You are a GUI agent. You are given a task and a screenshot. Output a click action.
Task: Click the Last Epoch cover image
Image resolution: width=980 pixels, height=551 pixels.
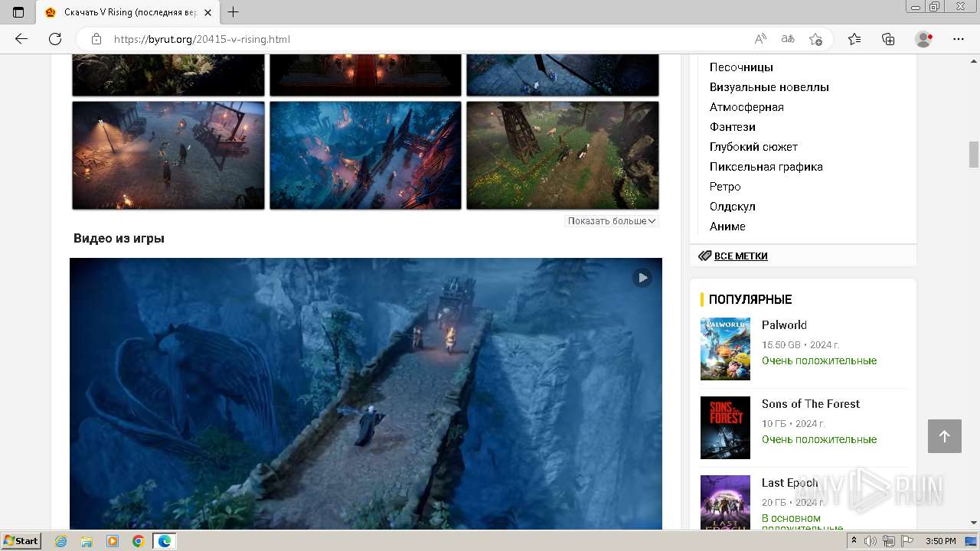(x=725, y=502)
